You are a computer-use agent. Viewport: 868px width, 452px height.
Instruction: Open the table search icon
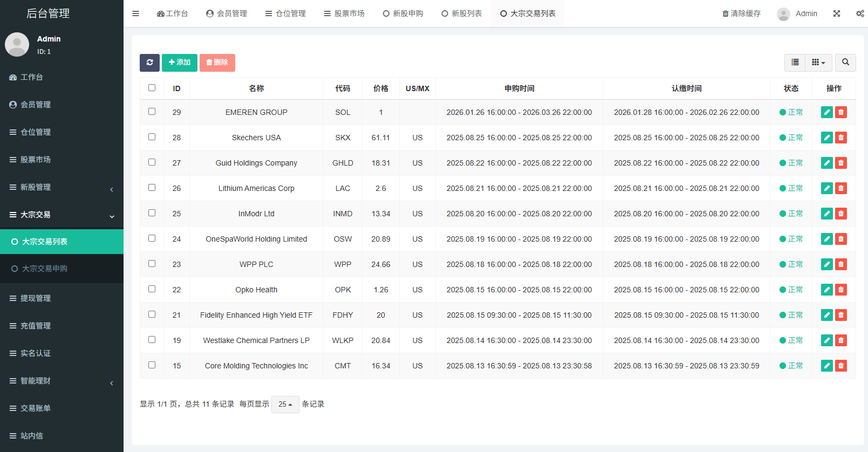(x=845, y=63)
